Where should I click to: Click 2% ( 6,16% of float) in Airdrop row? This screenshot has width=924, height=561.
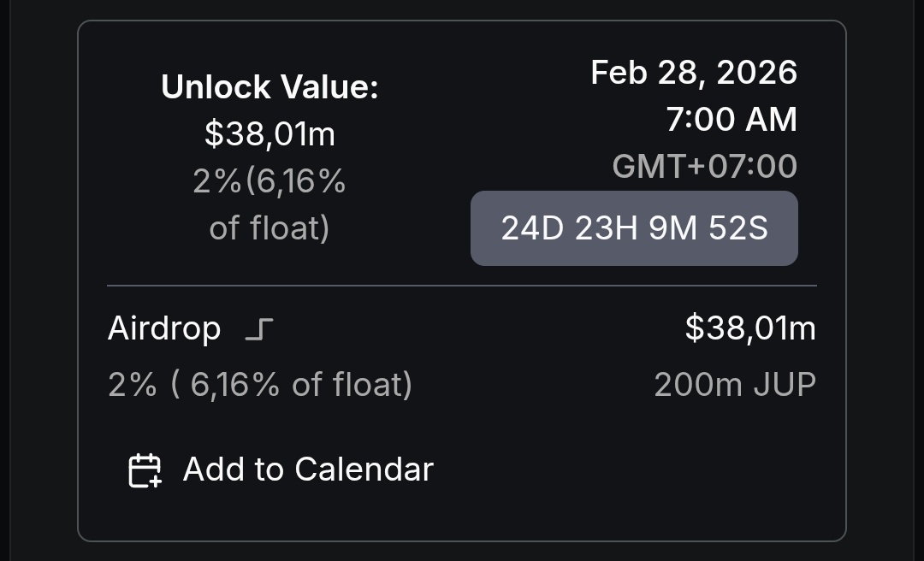click(260, 385)
